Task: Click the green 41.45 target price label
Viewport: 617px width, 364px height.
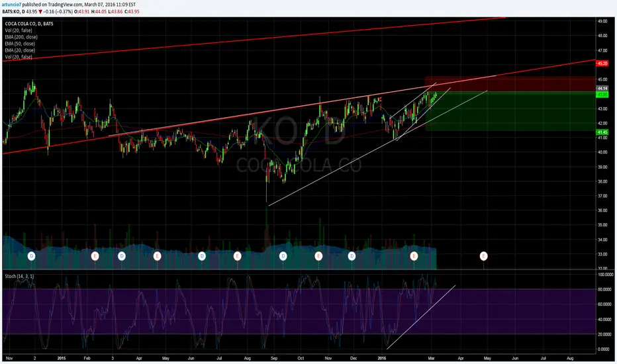Action: 602,132
